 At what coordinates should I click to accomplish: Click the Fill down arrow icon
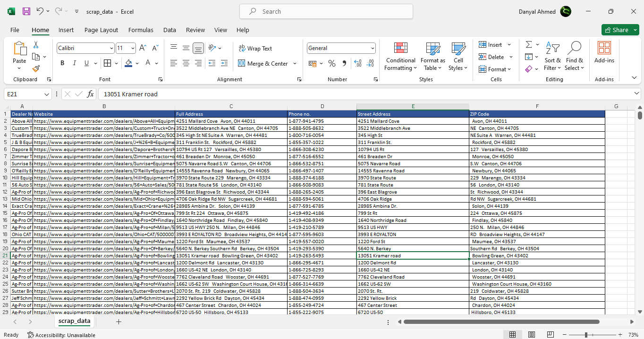click(529, 57)
